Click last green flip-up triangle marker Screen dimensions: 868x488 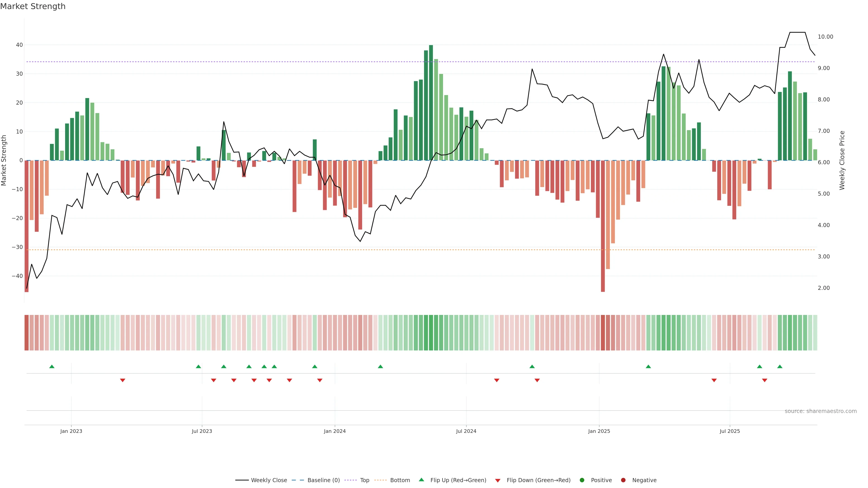[x=780, y=366]
